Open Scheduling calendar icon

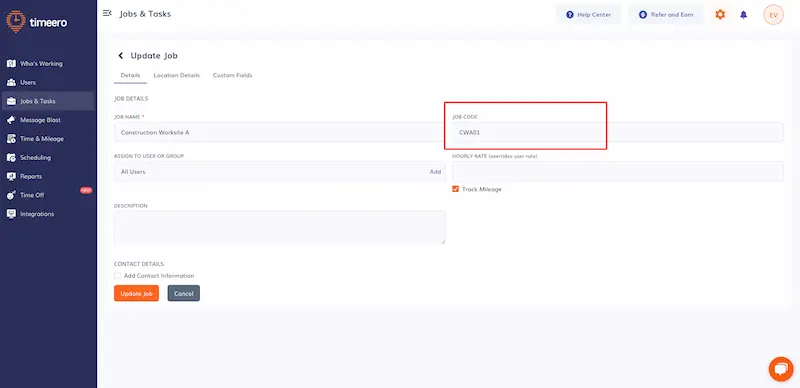pyautogui.click(x=11, y=158)
